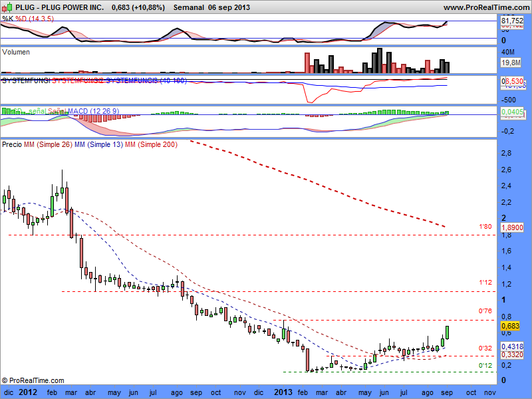Select the Volumen panel label
The height and width of the screenshot is (399, 532).
(x=15, y=52)
